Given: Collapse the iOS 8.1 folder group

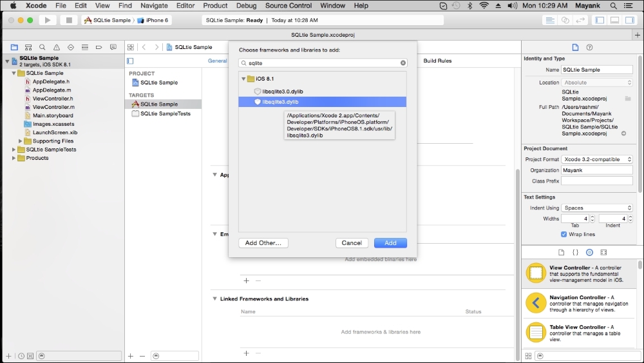Looking at the screenshot, I should [x=244, y=79].
